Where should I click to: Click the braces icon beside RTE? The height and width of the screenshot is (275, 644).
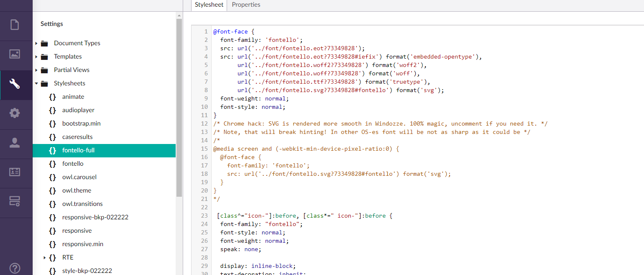click(x=52, y=257)
